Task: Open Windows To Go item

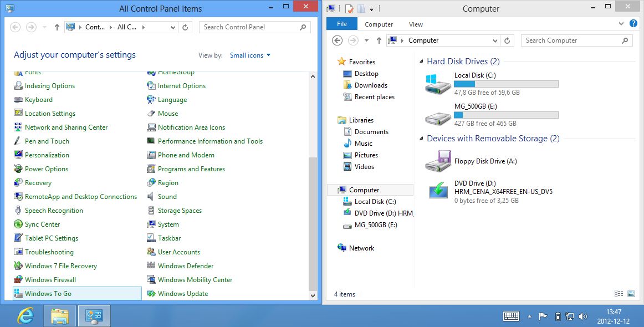Action: [x=77, y=293]
